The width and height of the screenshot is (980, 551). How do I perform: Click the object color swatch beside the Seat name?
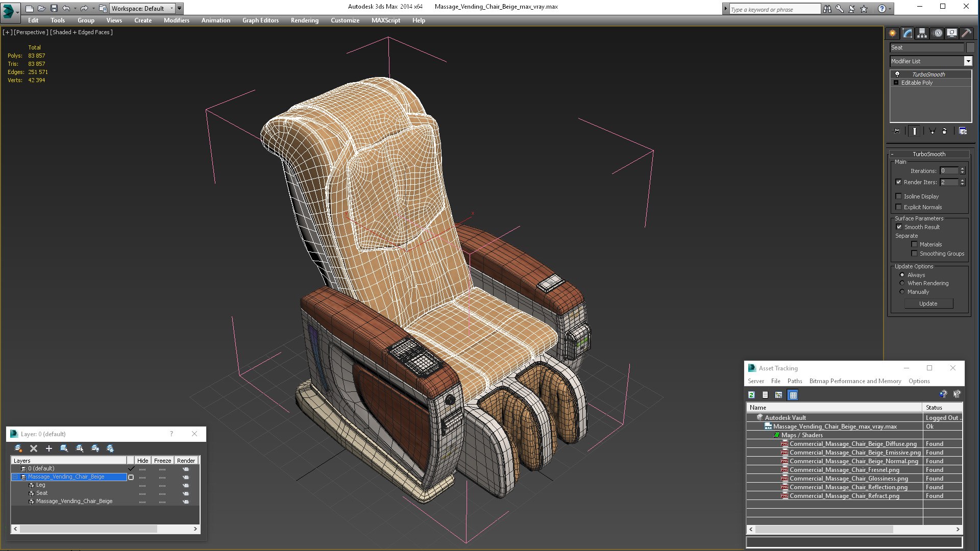click(x=970, y=47)
